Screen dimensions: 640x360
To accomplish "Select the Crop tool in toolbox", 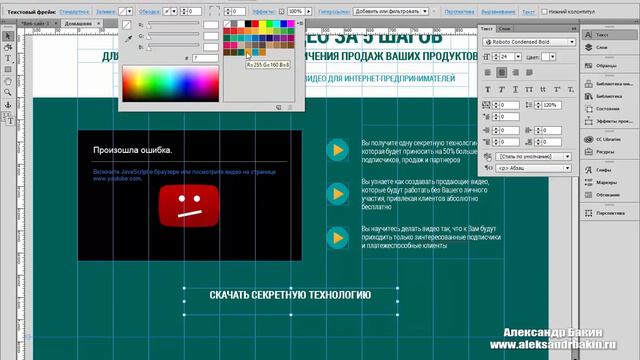I will point(8,47).
